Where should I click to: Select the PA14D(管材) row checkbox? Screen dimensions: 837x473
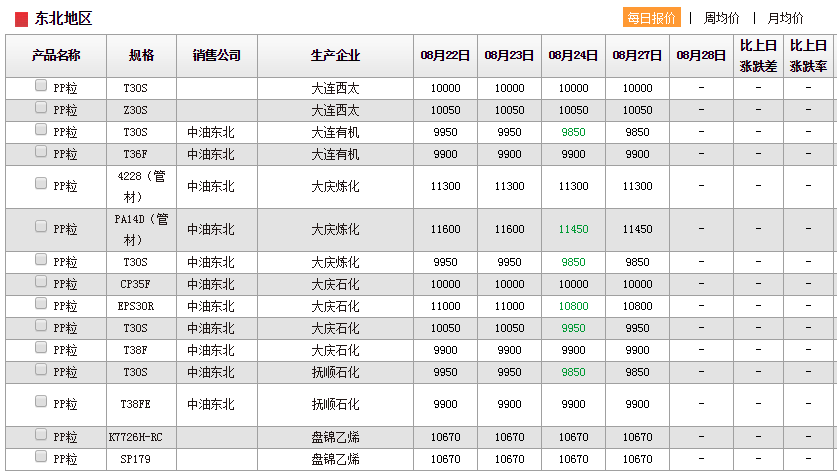[41, 226]
